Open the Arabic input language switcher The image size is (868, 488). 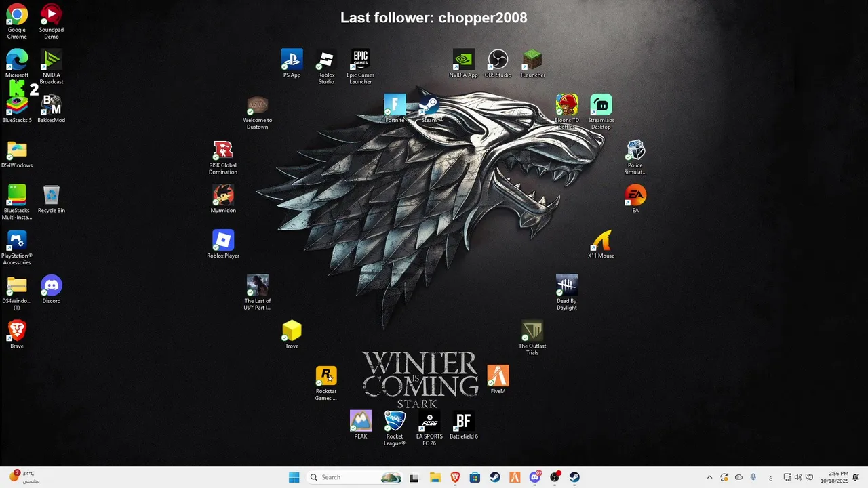(x=770, y=477)
